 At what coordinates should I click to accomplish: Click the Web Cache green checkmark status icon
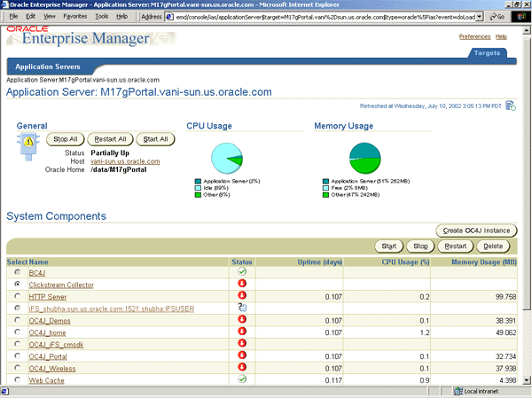click(242, 379)
